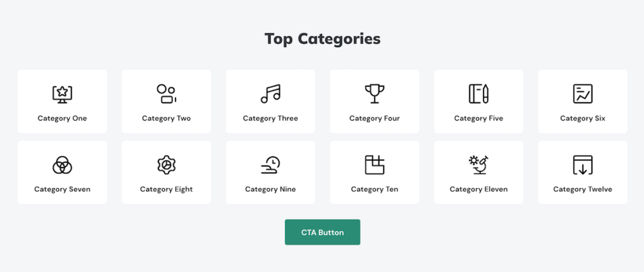The width and height of the screenshot is (644, 272).
Task: Select the microscope icon
Action: click(x=479, y=165)
